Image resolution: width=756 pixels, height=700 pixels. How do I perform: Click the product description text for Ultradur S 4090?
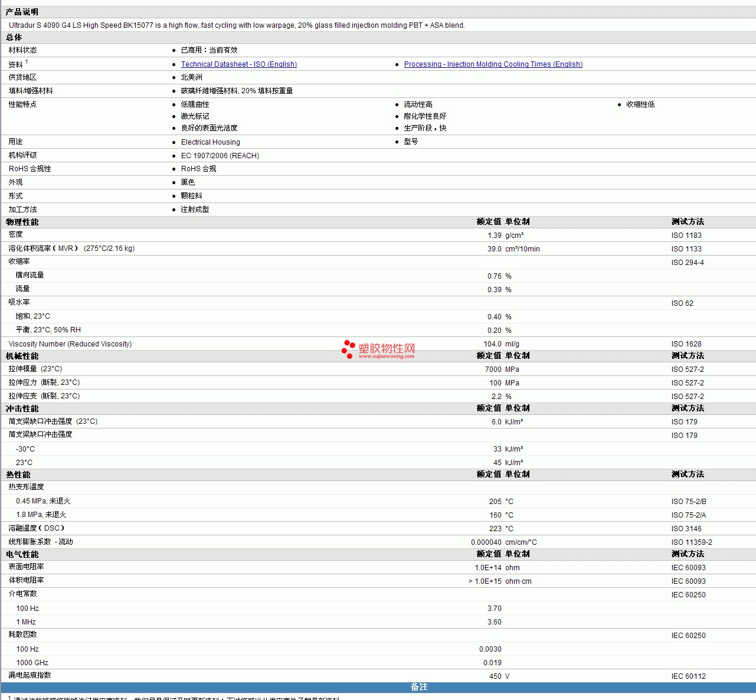pyautogui.click(x=237, y=25)
